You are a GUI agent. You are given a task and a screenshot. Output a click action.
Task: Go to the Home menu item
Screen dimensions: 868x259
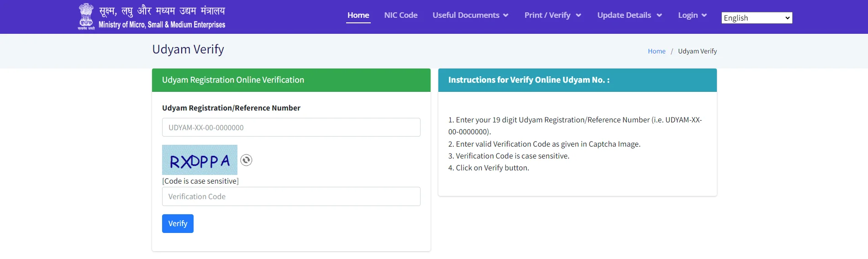click(358, 15)
